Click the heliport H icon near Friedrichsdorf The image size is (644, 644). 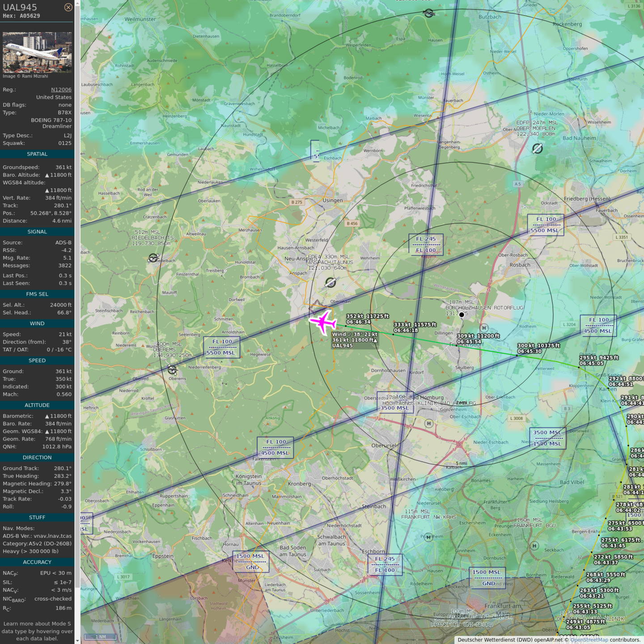[484, 328]
